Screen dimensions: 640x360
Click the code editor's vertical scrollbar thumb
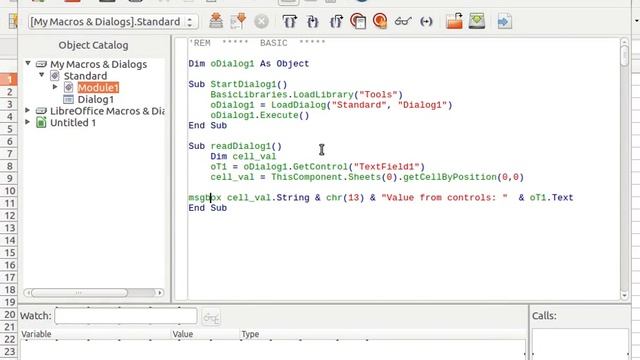pyautogui.click(x=624, y=56)
